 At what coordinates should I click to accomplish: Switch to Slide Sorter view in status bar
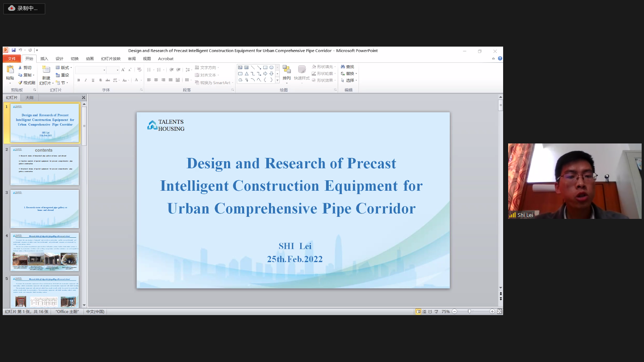tap(424, 312)
